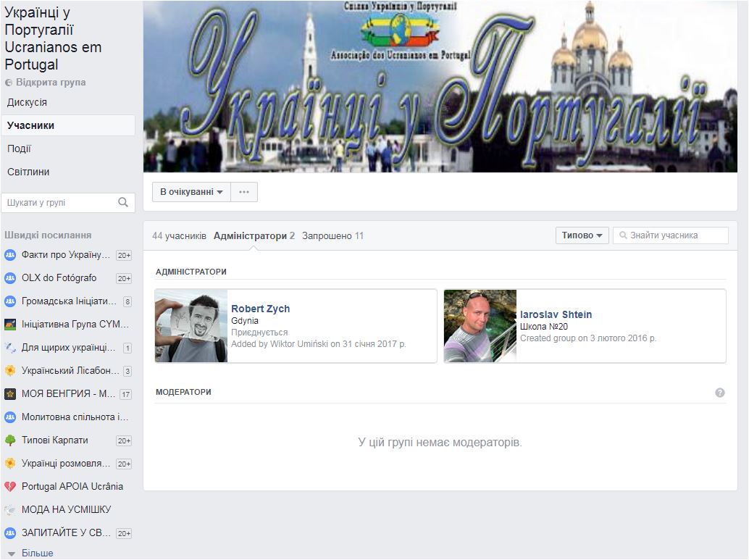The image size is (749, 560).
Task: Click Robert Zych profile thumbnail
Action: (x=191, y=326)
